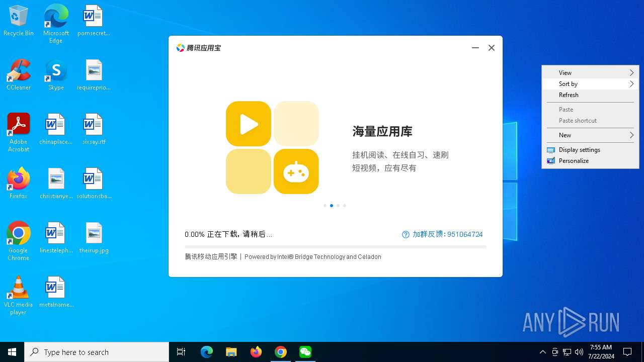
Task: Expand the View submenu
Action: pos(590,73)
